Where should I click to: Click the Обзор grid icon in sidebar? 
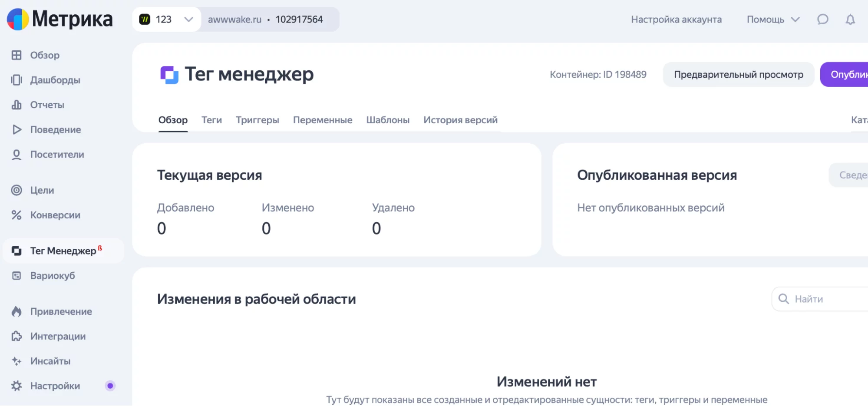coord(17,55)
